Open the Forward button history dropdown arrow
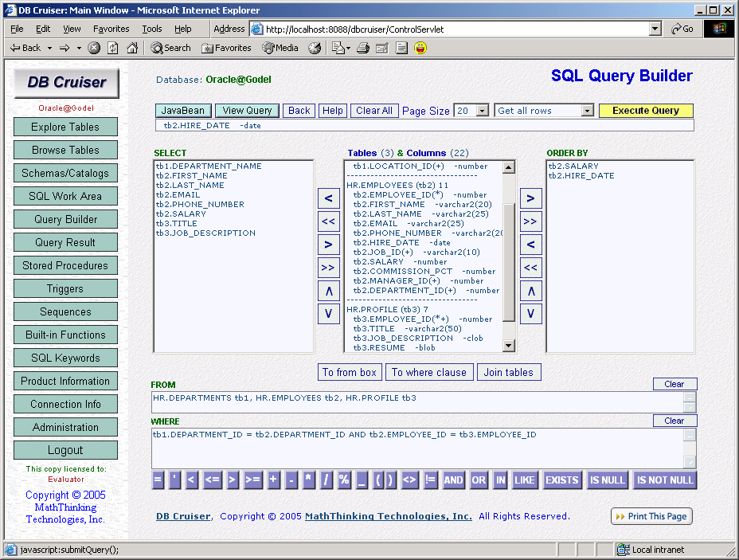739x560 pixels. [79, 48]
